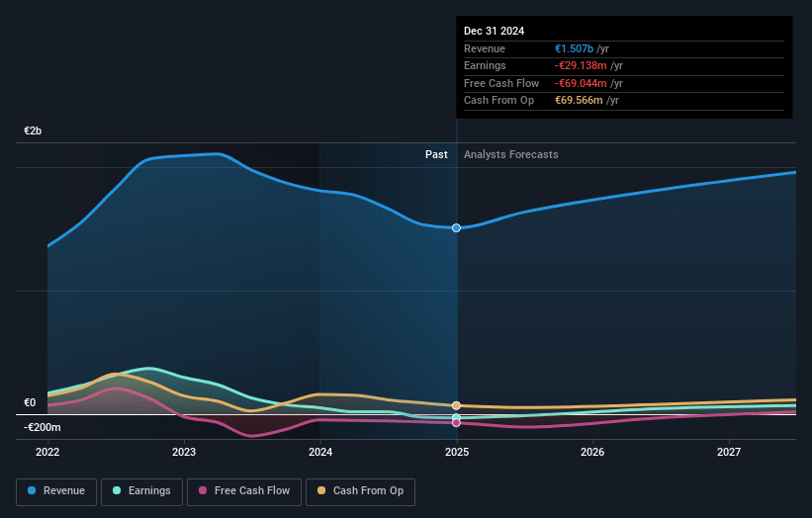Click the €0 y-axis label

30,402
